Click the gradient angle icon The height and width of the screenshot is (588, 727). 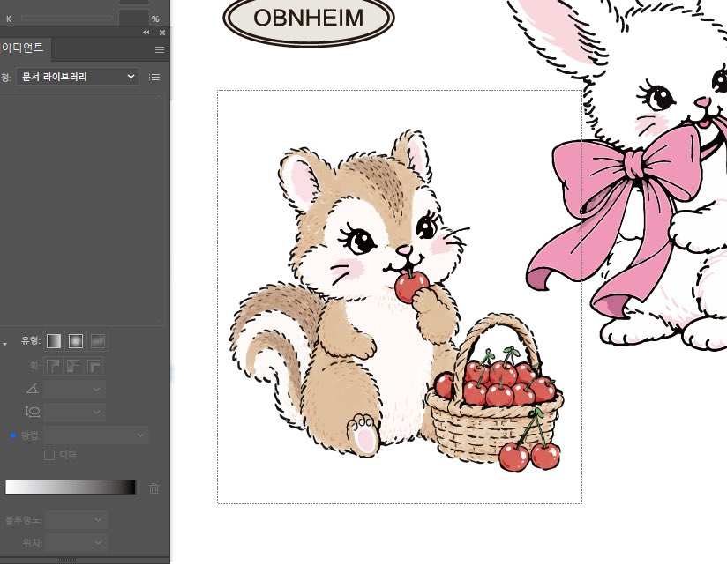tap(33, 389)
